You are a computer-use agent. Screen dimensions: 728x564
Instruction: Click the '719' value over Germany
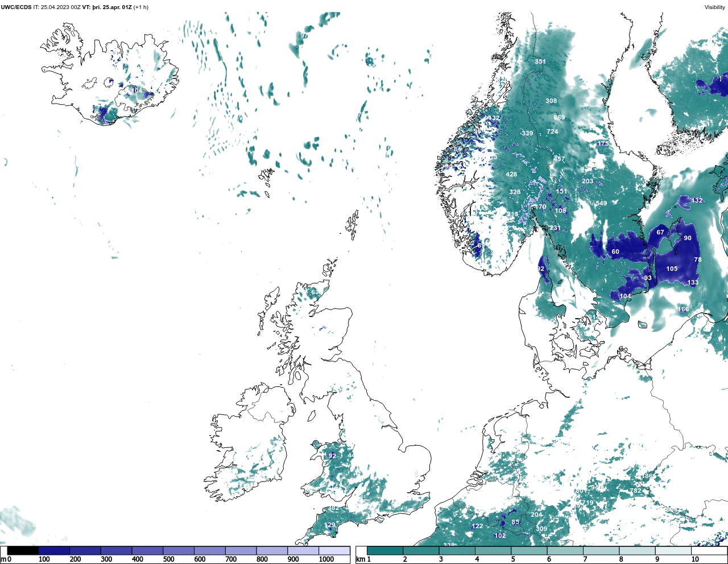click(588, 503)
